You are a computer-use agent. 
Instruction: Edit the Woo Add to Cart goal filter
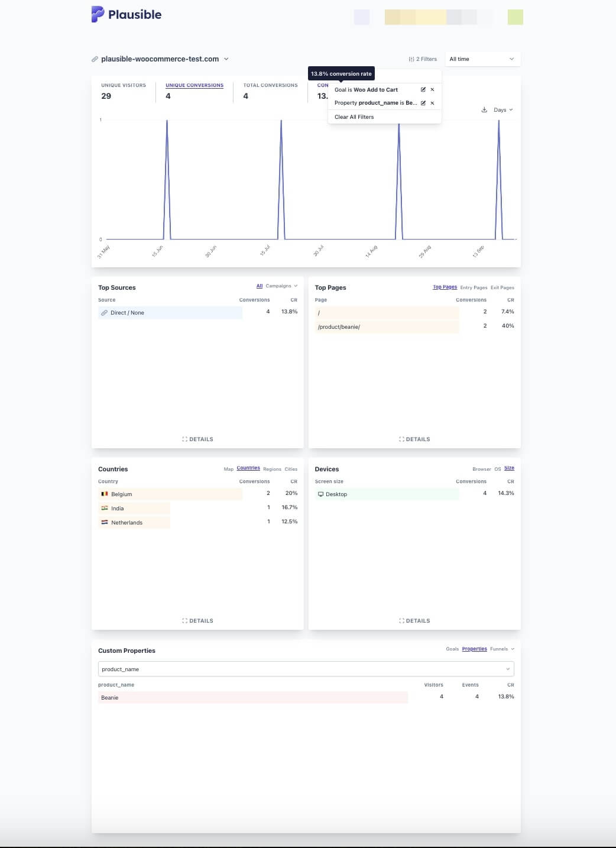pyautogui.click(x=423, y=90)
